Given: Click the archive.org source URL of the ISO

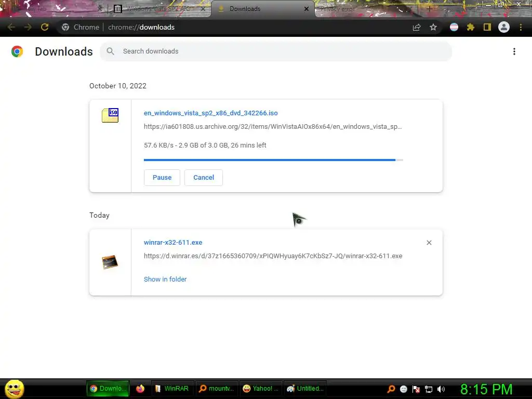Looking at the screenshot, I should [x=273, y=127].
